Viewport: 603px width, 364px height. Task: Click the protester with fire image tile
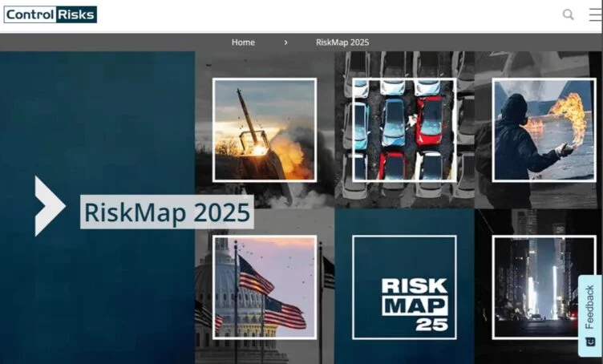pyautogui.click(x=544, y=130)
